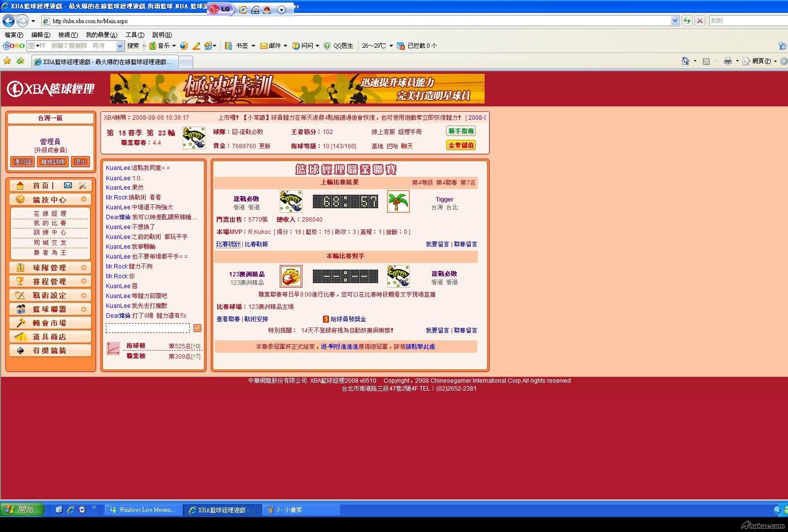Viewport: 788px width, 532px height.
Task: Click the highlighter pen icon in Soso toolbar
Action: coord(196,46)
